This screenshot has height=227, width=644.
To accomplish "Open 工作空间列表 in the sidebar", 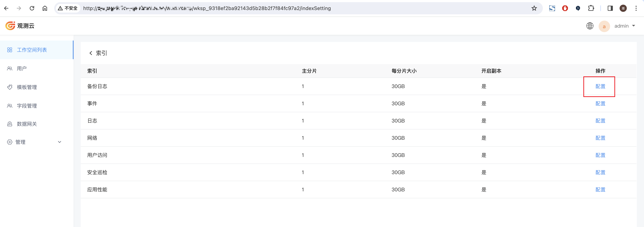I will pos(36,50).
